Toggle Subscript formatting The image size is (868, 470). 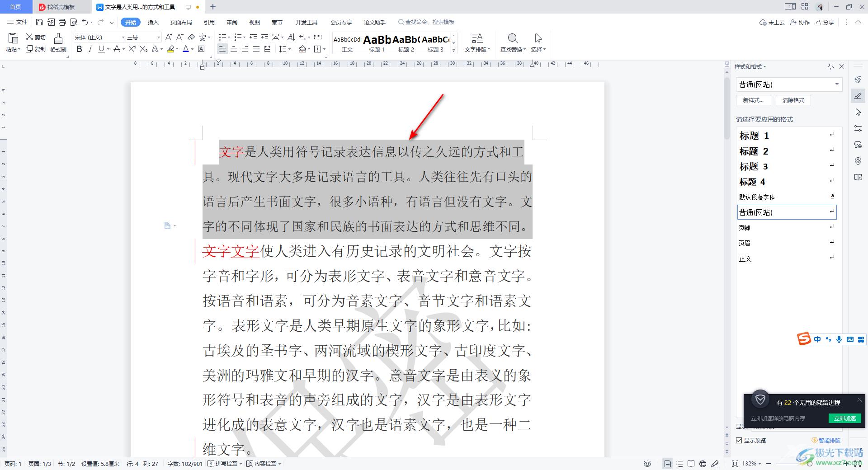(x=144, y=49)
